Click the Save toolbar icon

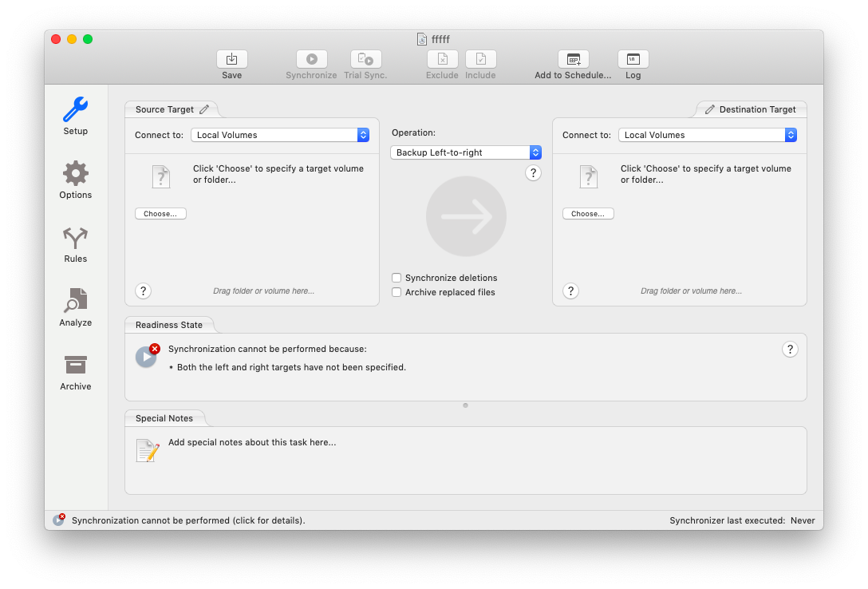(x=231, y=59)
